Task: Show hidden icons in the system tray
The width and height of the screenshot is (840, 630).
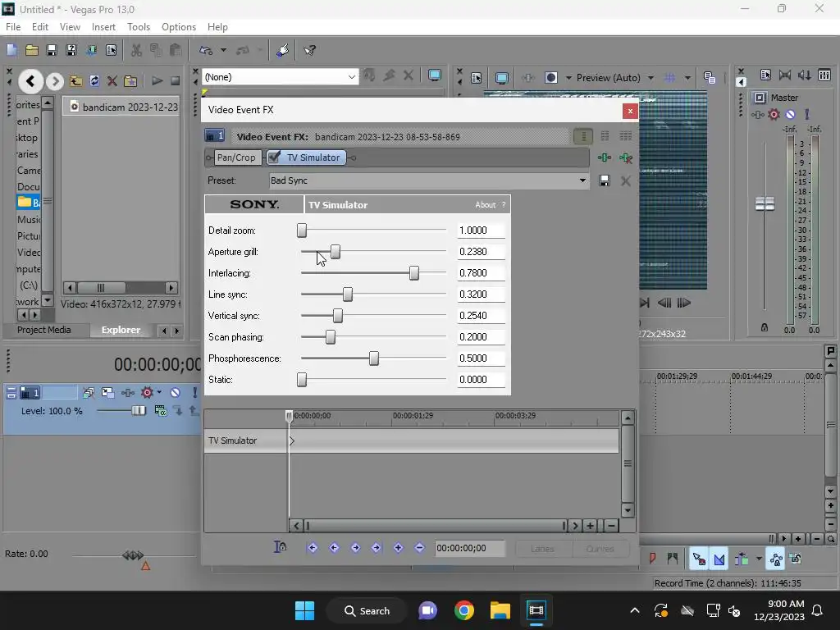Action: 635,610
